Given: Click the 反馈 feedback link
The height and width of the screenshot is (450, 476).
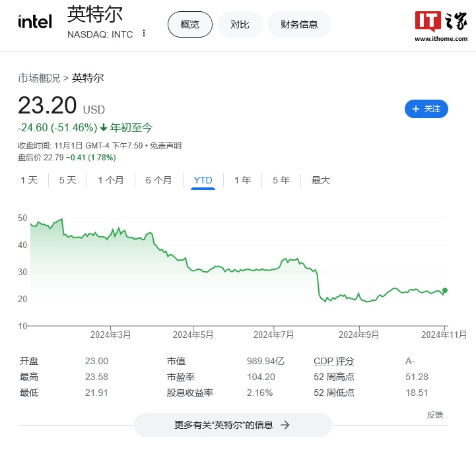Looking at the screenshot, I should [434, 414].
